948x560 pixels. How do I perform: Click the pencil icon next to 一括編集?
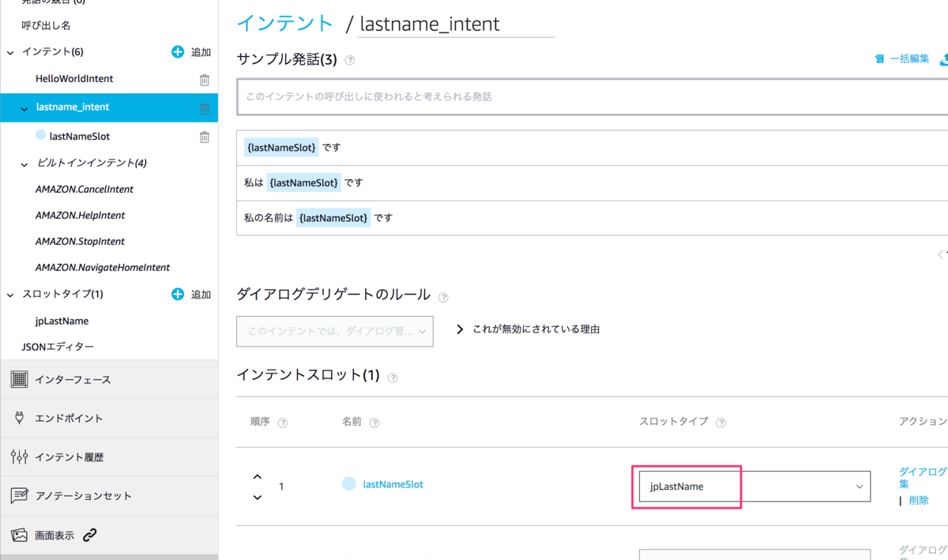tap(881, 59)
